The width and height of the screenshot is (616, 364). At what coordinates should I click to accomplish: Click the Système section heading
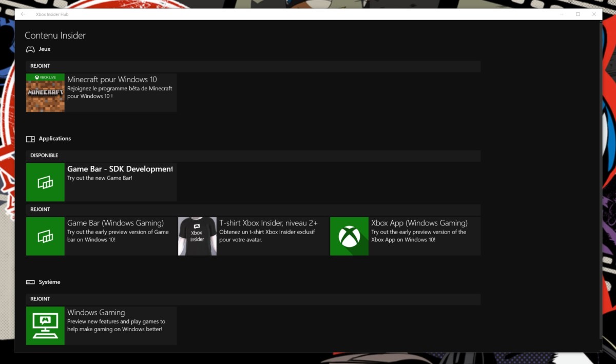[x=49, y=282]
